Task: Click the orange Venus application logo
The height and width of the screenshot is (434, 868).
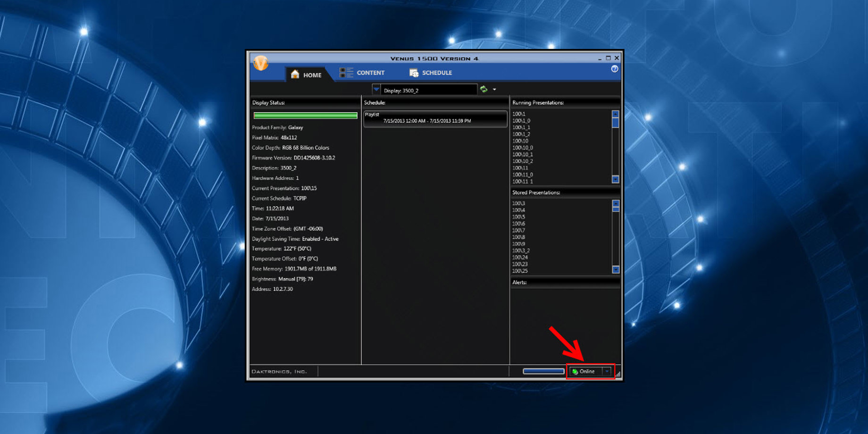Action: point(261,63)
